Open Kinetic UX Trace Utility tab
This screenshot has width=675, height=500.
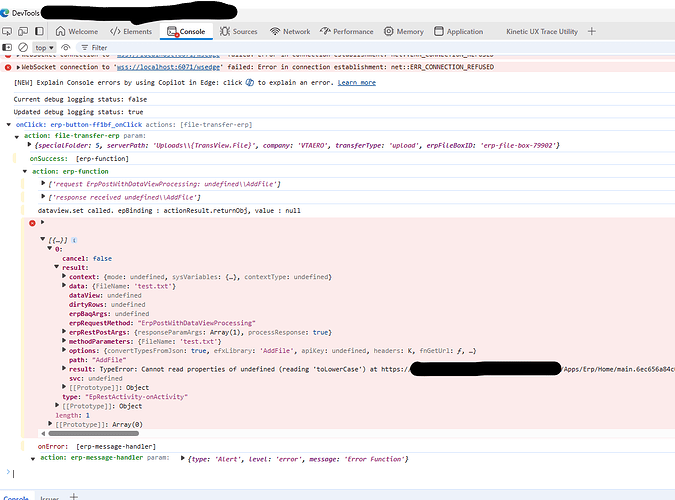[x=542, y=31]
